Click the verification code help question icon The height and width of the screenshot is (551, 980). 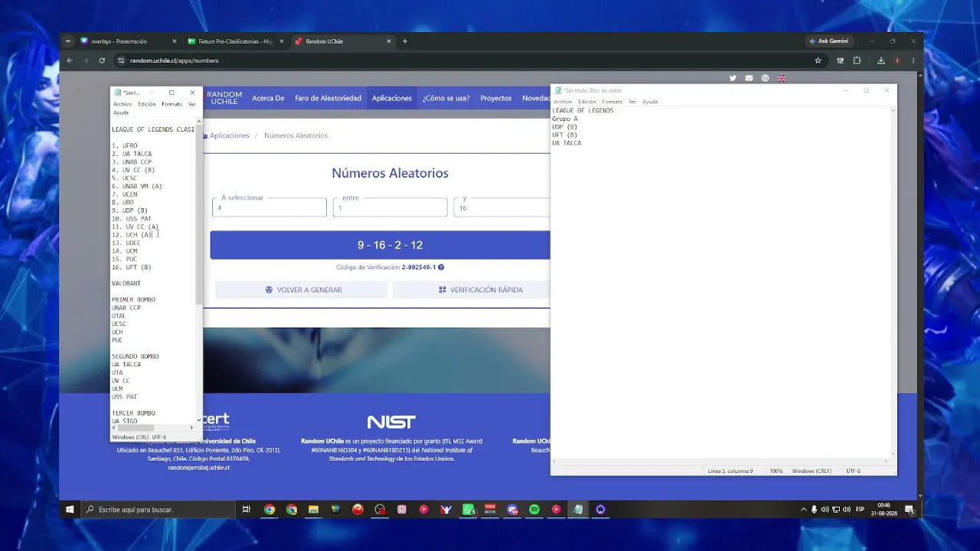(x=441, y=267)
